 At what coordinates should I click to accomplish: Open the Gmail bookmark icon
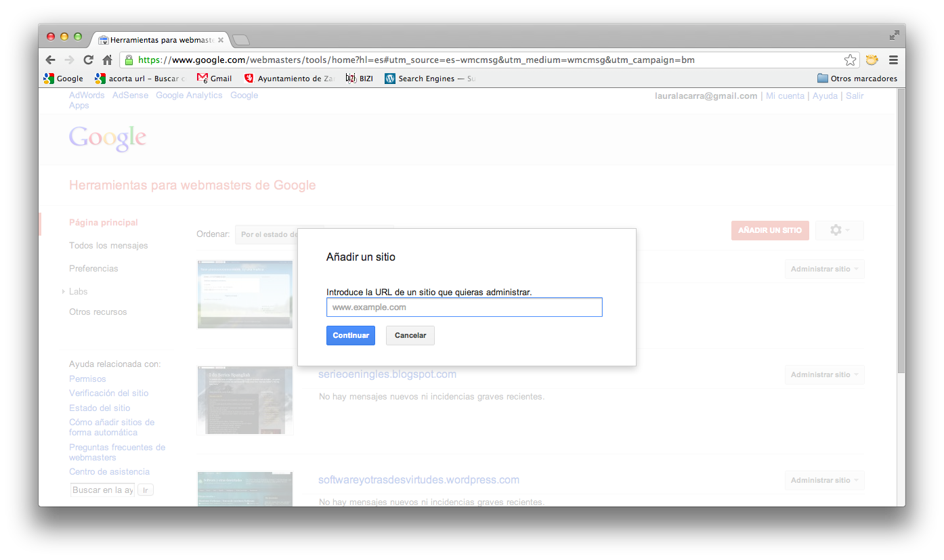click(202, 79)
